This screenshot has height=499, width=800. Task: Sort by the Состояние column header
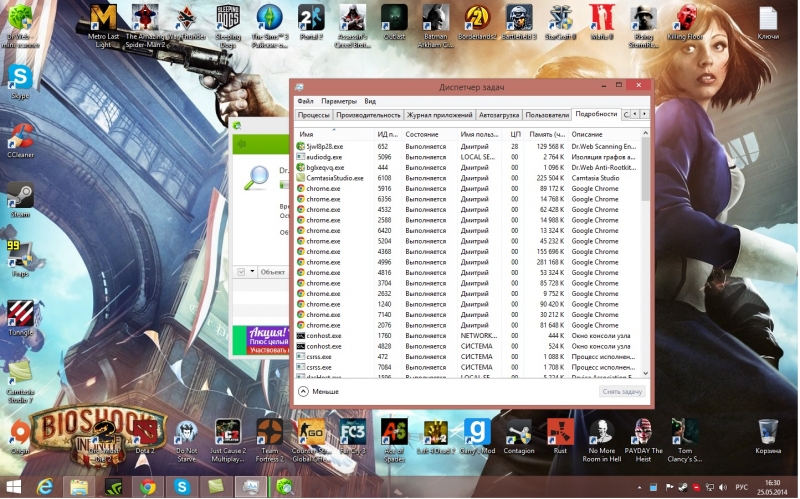[428, 134]
